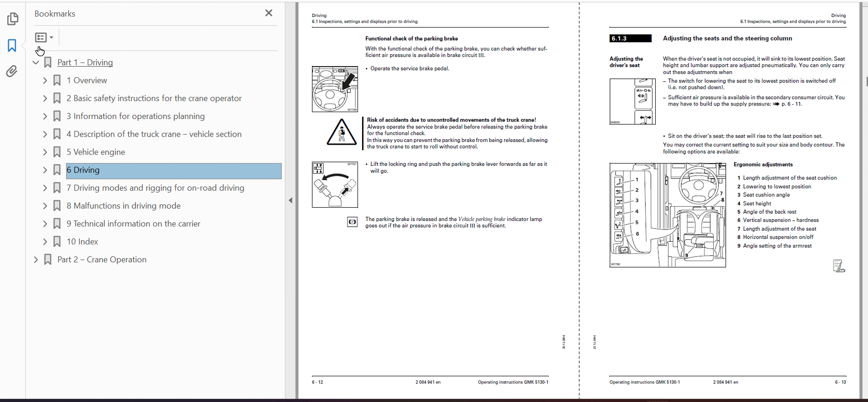Click list item 'Horizontal suspension on/off'
Viewport: 868px width, 402px height.
[778, 238]
